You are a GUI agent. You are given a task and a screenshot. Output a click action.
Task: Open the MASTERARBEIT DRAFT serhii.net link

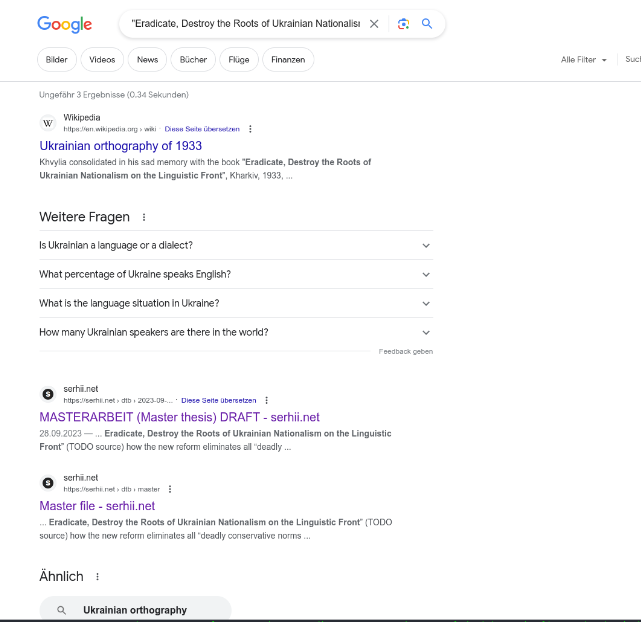(179, 417)
